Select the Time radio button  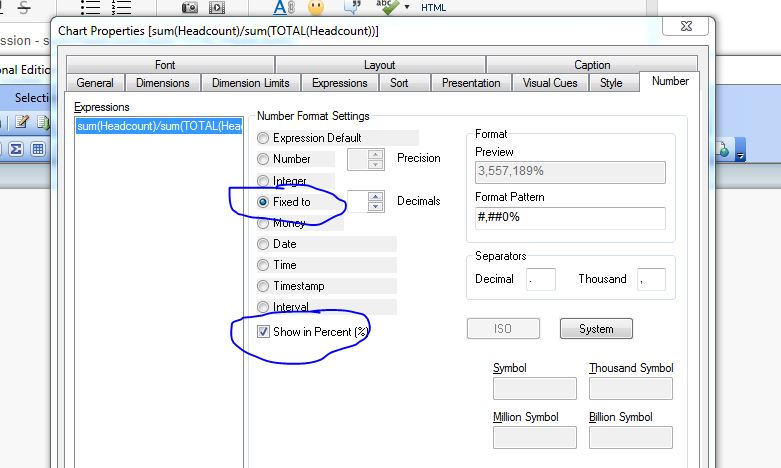(262, 265)
